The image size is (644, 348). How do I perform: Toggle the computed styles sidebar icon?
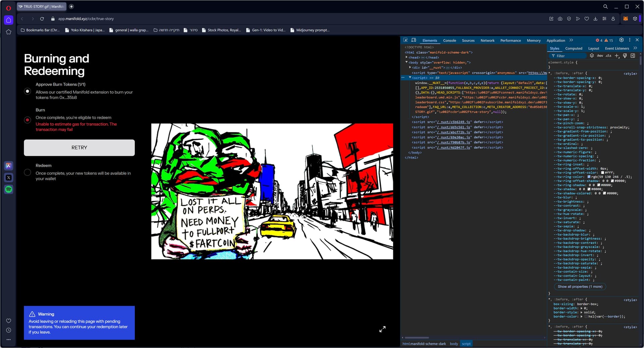pyautogui.click(x=633, y=56)
